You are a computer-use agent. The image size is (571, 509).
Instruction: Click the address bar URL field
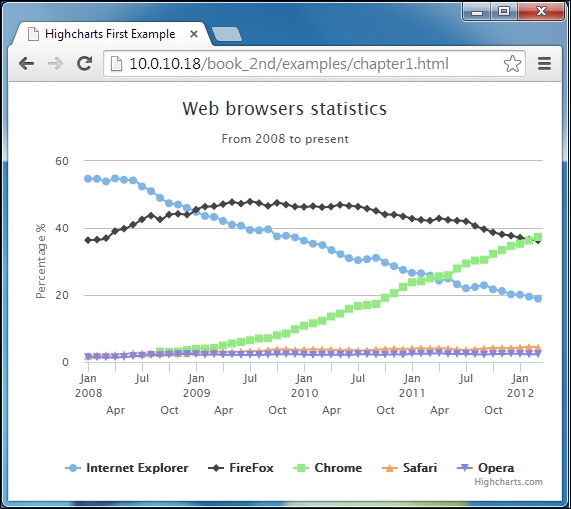314,64
